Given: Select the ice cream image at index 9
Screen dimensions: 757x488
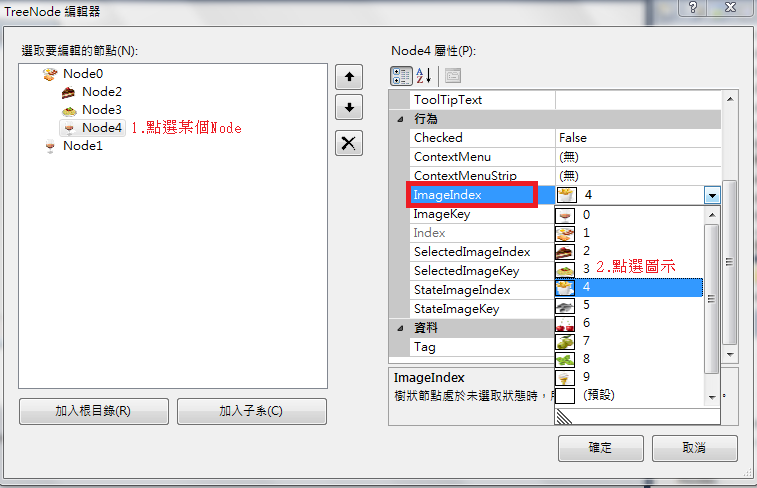Looking at the screenshot, I should point(629,377).
